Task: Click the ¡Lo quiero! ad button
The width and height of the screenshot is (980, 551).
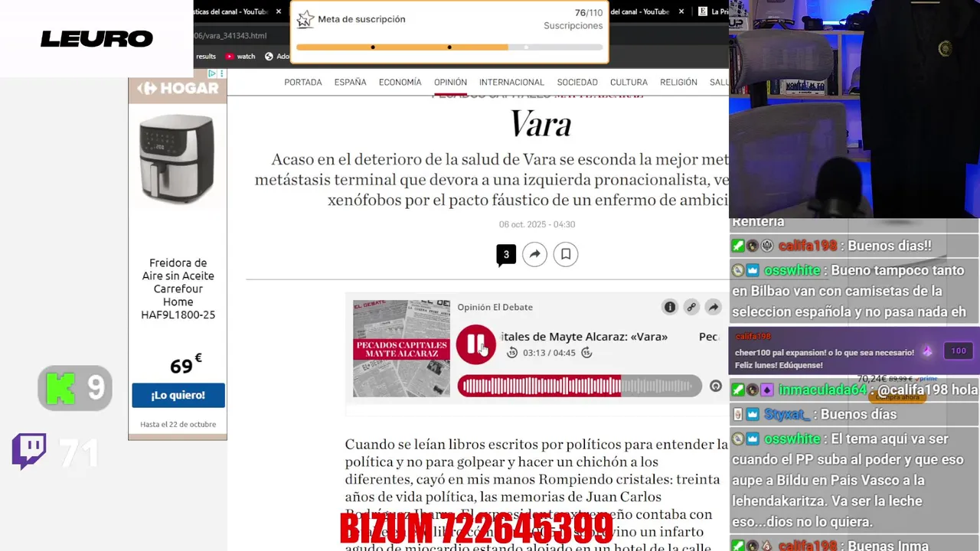Action: (x=178, y=395)
